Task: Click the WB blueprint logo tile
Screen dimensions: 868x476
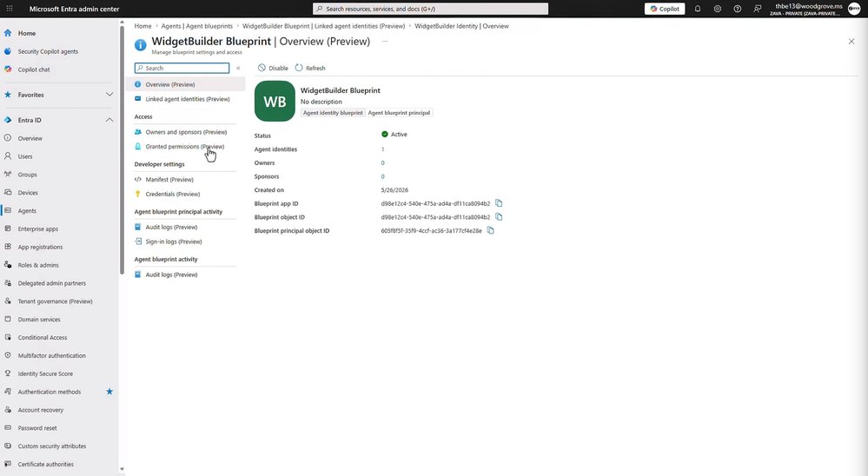Action: click(x=275, y=102)
